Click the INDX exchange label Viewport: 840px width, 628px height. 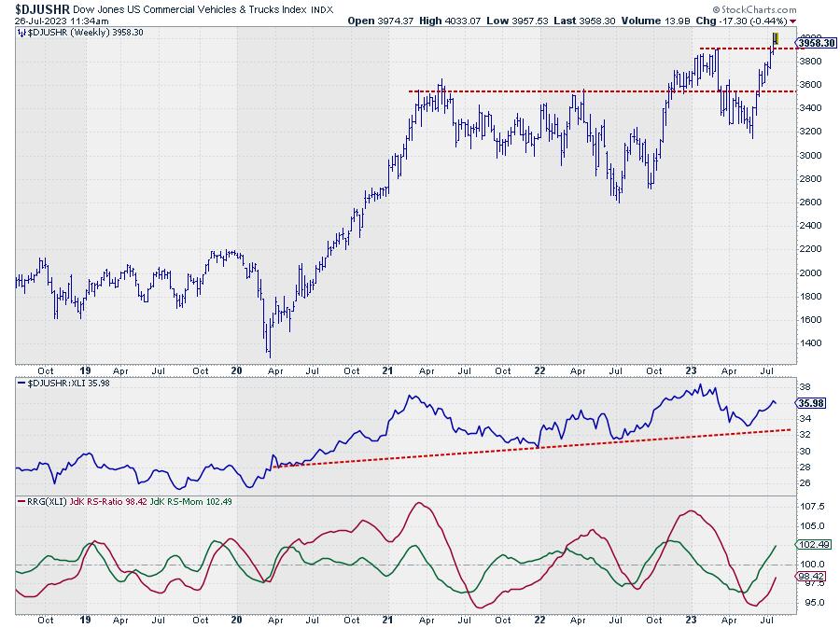click(x=320, y=8)
